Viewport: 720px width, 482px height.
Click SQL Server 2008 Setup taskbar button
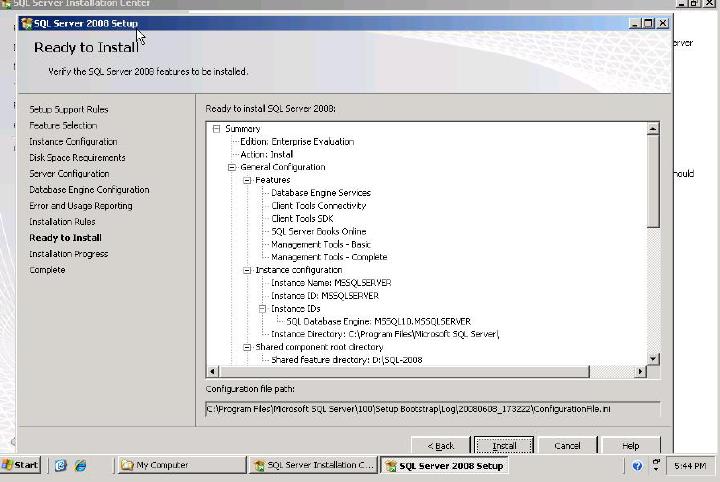click(x=444, y=465)
